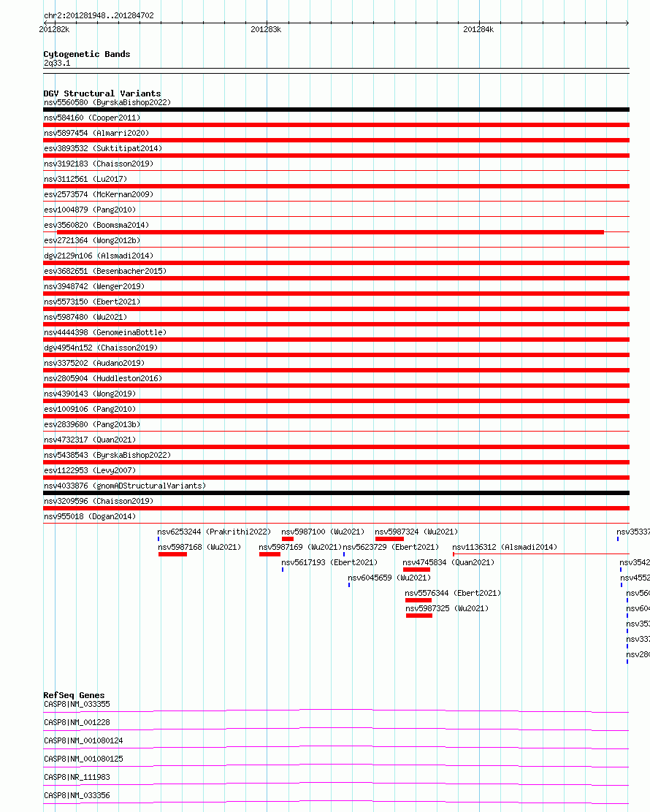
Task: Click the CASP8|NM_033355 gene label
Action: tap(77, 704)
